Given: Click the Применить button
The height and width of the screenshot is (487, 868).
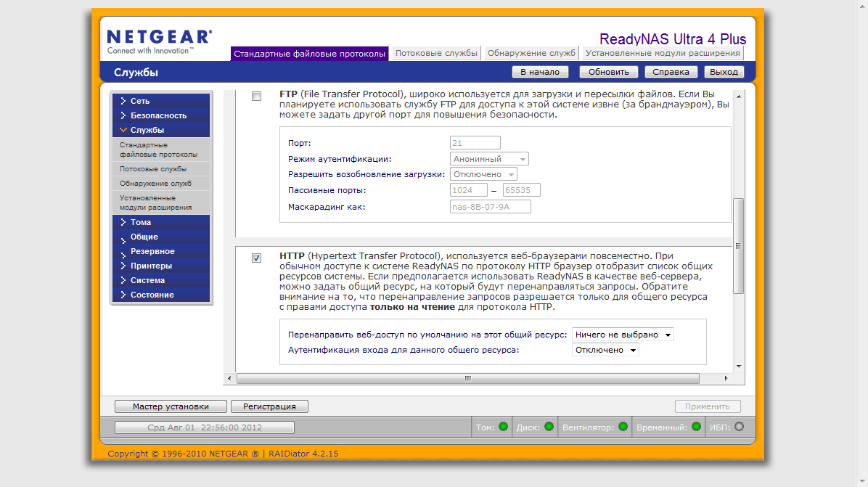Looking at the screenshot, I should pos(708,406).
